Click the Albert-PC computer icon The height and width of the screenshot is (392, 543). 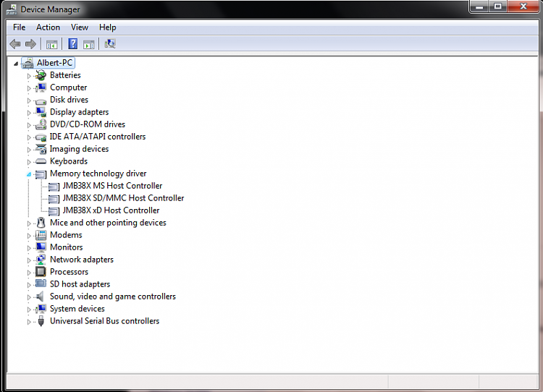(28, 63)
